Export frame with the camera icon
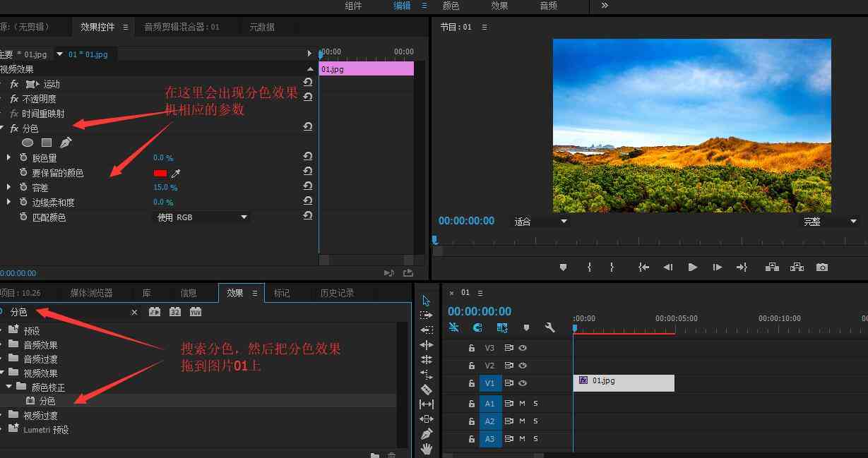The image size is (868, 458). pyautogui.click(x=822, y=267)
